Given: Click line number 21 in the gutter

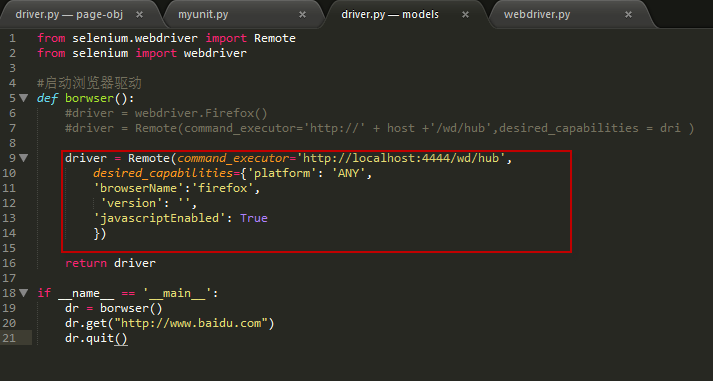Looking at the screenshot, I should (x=9, y=338).
